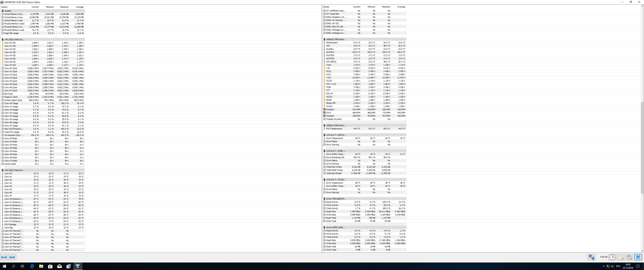Select the CPU temperatures group header on left
Viewport: 644px width, 270px height.
coord(14,170)
